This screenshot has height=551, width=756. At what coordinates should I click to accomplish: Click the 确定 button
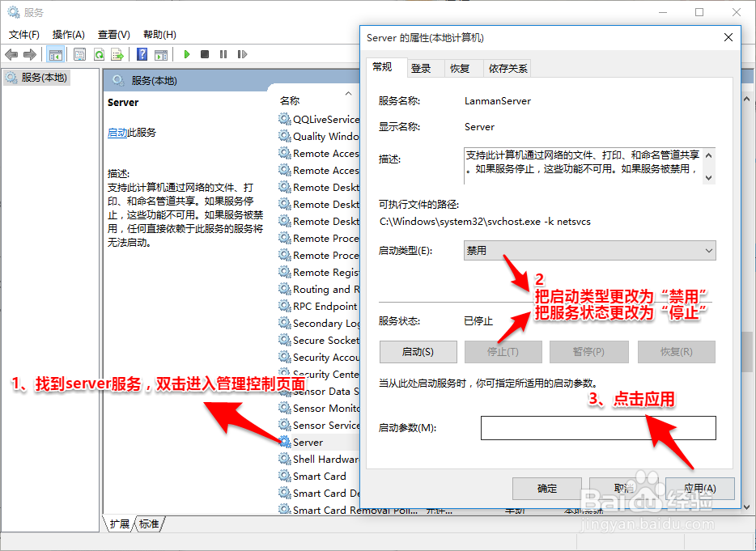pos(546,489)
